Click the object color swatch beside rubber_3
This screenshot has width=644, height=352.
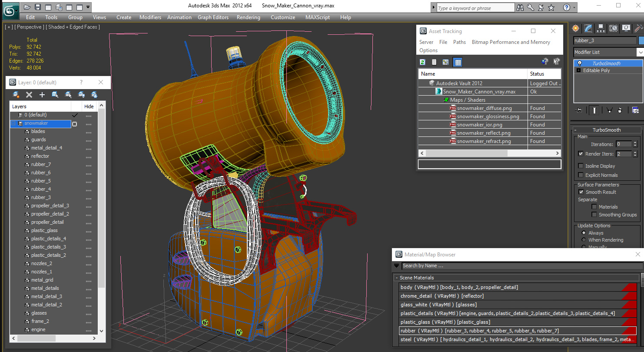coord(641,40)
